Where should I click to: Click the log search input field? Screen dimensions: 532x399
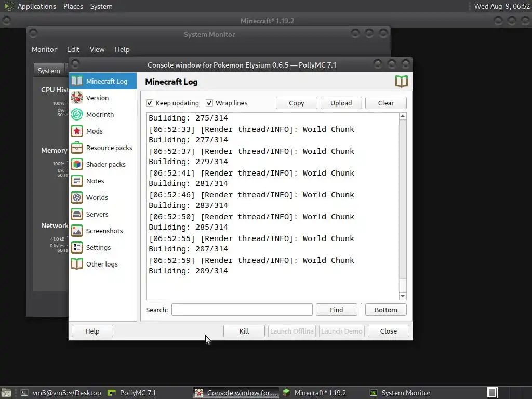click(242, 310)
